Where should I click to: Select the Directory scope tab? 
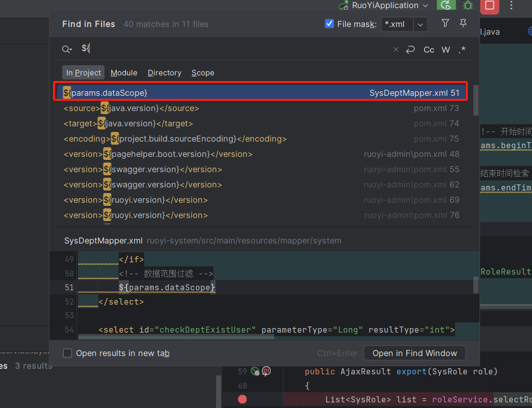165,72
